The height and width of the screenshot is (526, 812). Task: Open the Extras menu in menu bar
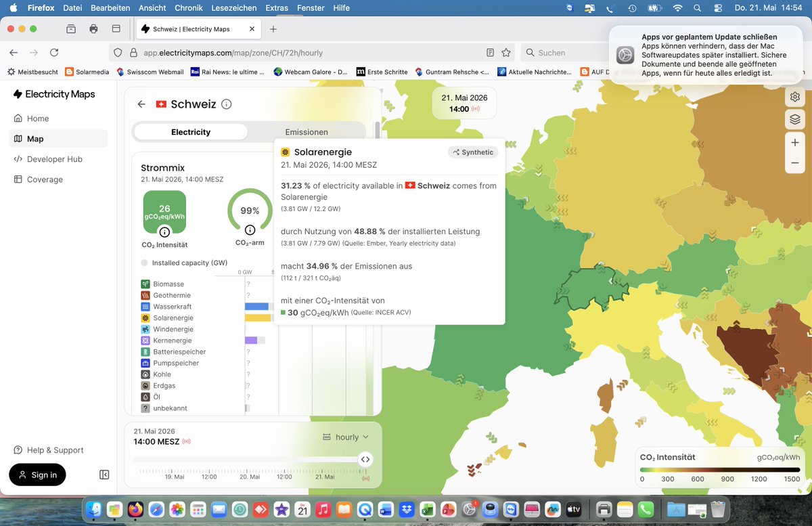point(277,8)
